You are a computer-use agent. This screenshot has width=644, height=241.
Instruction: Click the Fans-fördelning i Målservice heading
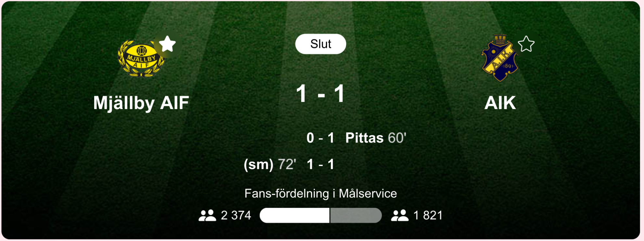(321, 194)
